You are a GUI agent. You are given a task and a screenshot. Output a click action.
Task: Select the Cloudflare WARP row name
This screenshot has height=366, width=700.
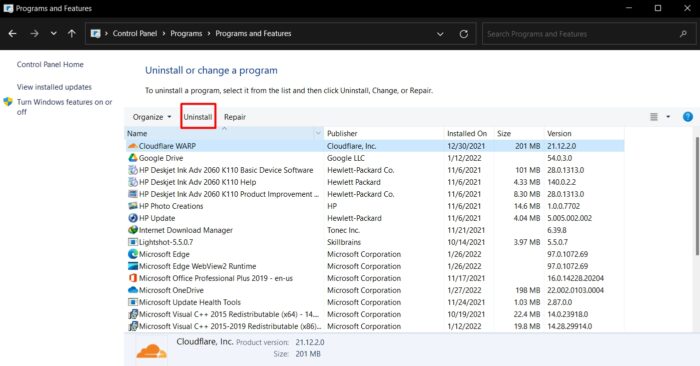(167, 146)
